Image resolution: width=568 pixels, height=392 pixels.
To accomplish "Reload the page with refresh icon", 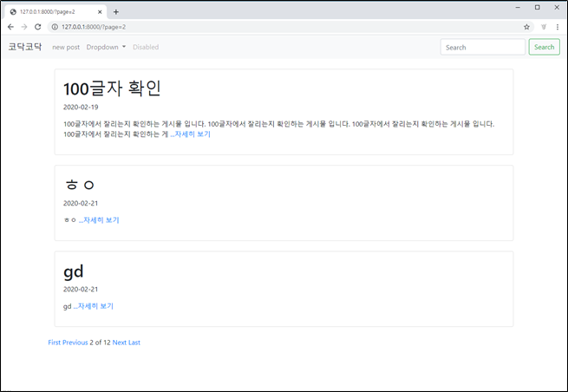I will [37, 27].
